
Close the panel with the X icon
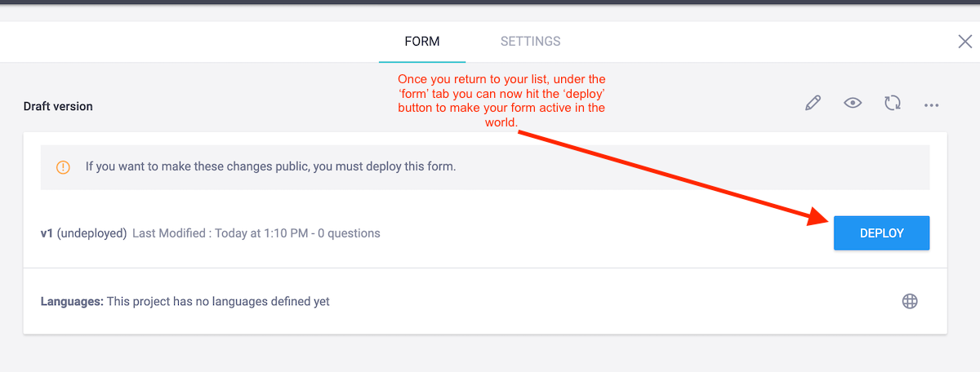964,42
